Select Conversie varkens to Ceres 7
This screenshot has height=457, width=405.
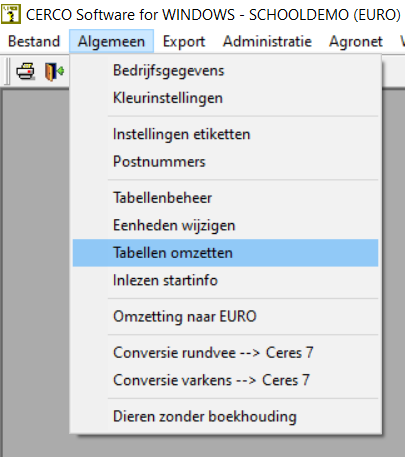click(x=225, y=380)
